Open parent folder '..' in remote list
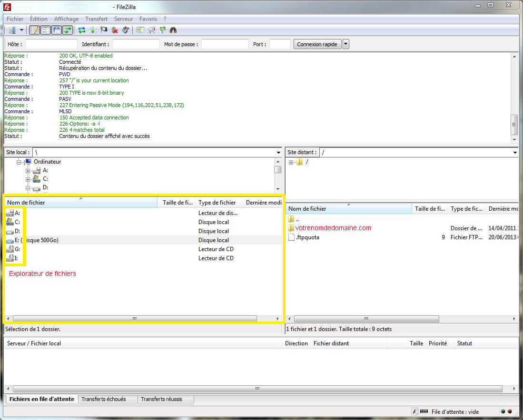This screenshot has width=523, height=420. (294, 219)
